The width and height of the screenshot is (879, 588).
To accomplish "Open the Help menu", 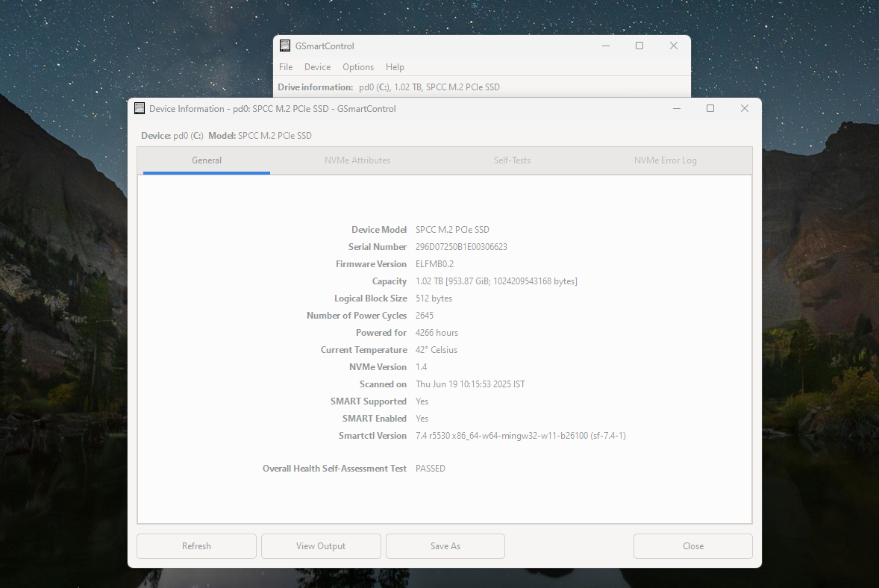I will click(x=395, y=67).
